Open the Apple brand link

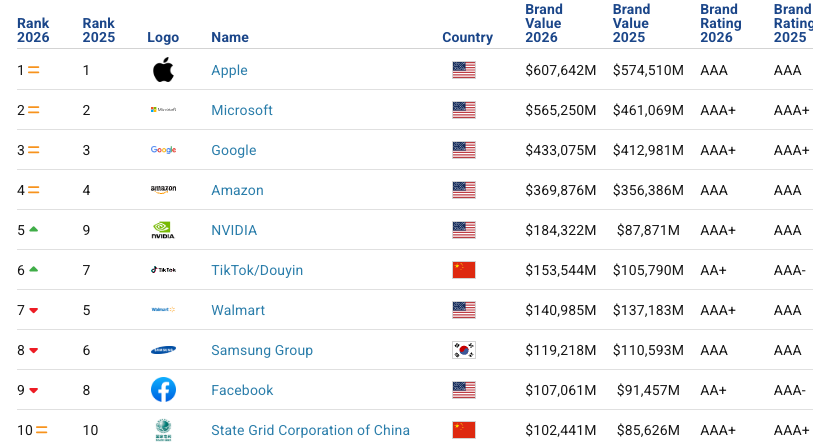click(229, 70)
